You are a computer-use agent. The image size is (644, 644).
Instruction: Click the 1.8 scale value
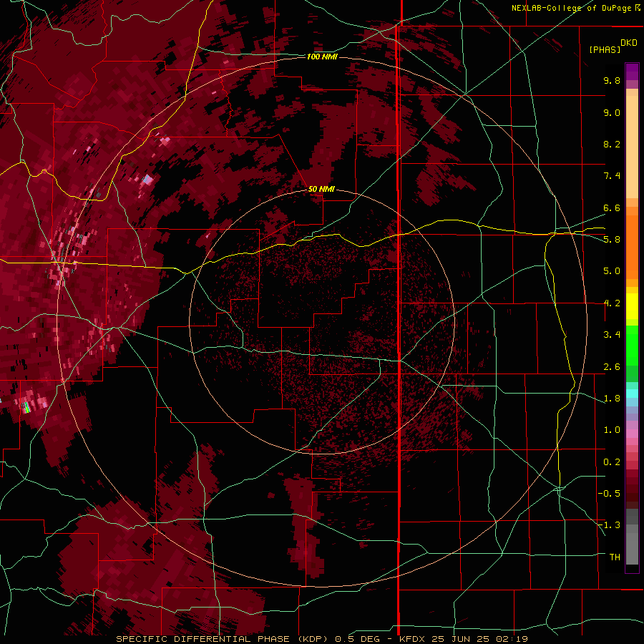pos(612,399)
